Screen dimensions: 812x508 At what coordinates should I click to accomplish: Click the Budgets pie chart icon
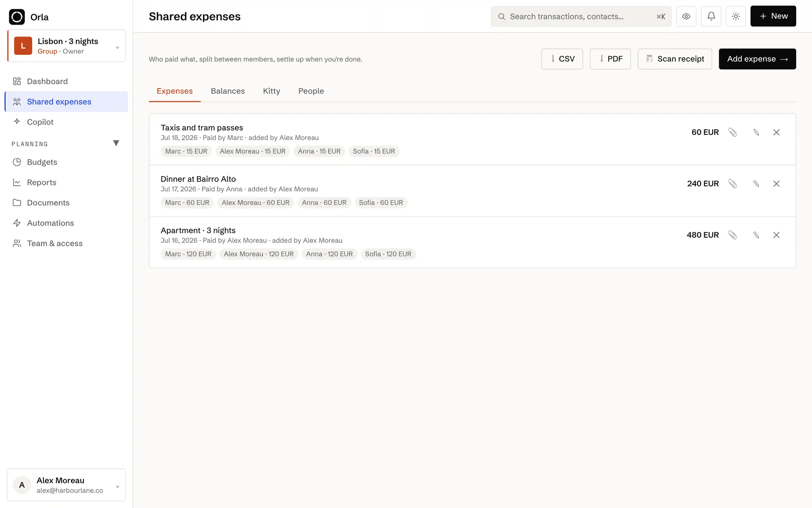17,162
